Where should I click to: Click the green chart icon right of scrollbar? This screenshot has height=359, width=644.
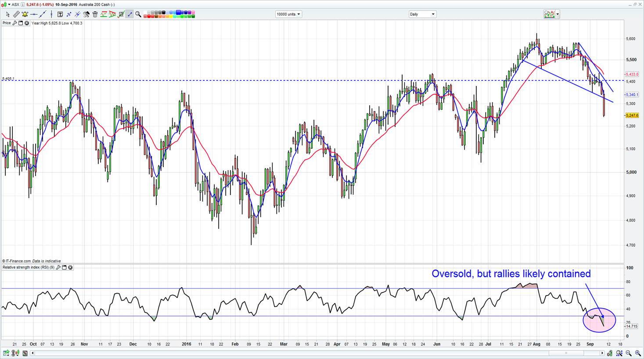coord(610,353)
